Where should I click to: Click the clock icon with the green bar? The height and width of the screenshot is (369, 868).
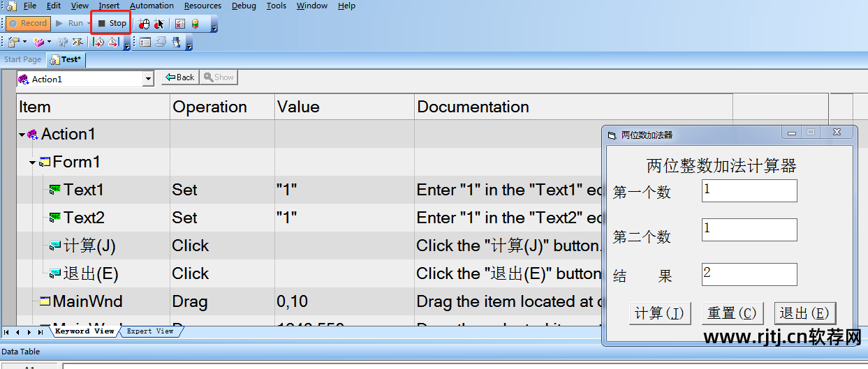coord(98,43)
